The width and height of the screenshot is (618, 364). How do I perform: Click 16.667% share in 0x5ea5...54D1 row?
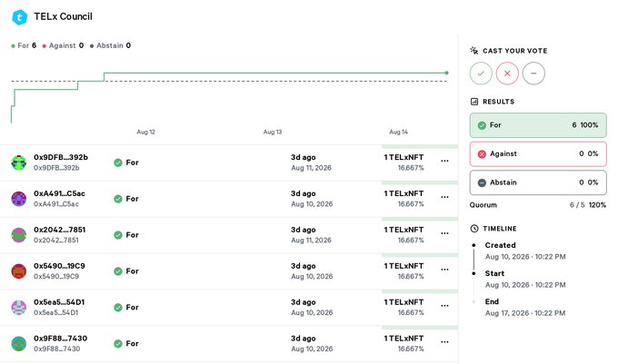click(x=411, y=312)
